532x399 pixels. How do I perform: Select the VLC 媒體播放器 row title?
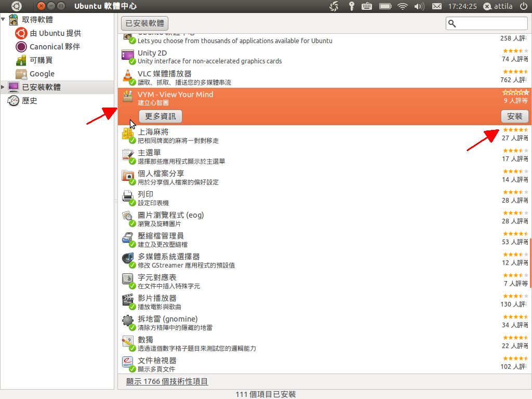coord(165,74)
